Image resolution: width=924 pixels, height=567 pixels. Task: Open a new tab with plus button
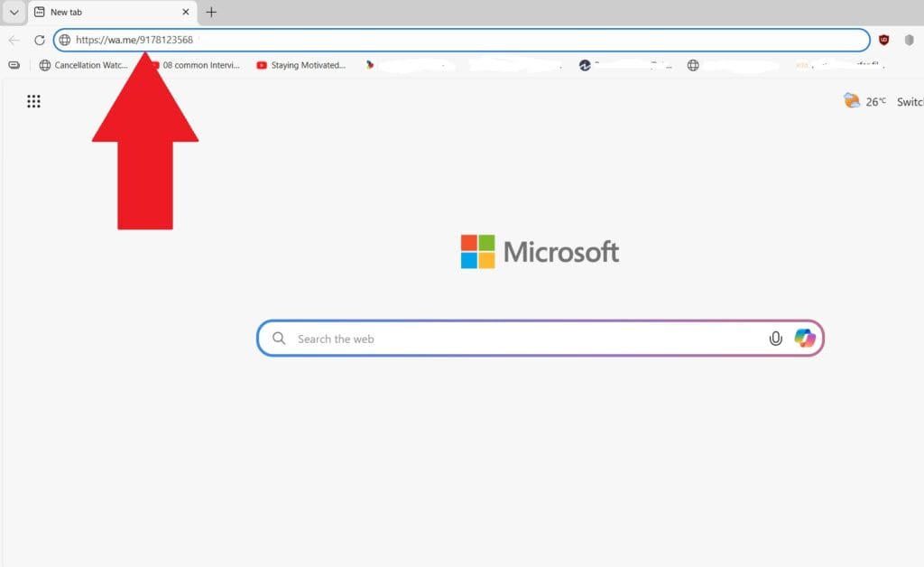[x=211, y=13]
